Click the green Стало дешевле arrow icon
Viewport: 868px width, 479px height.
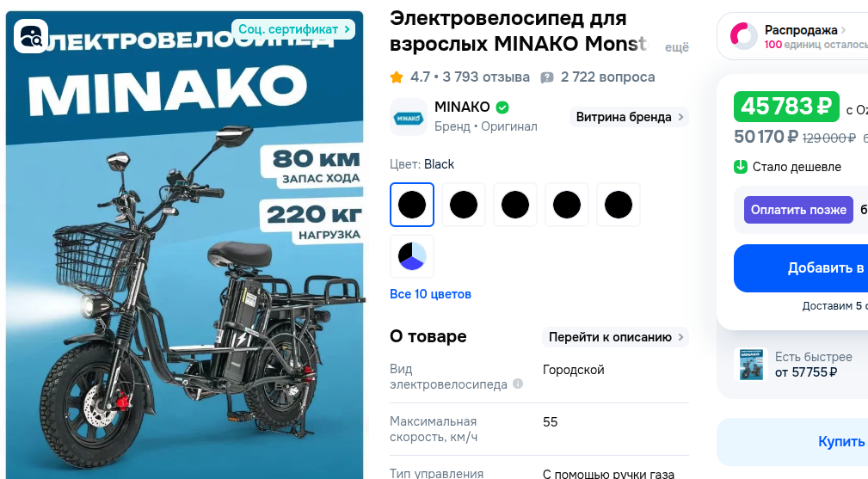tap(741, 167)
